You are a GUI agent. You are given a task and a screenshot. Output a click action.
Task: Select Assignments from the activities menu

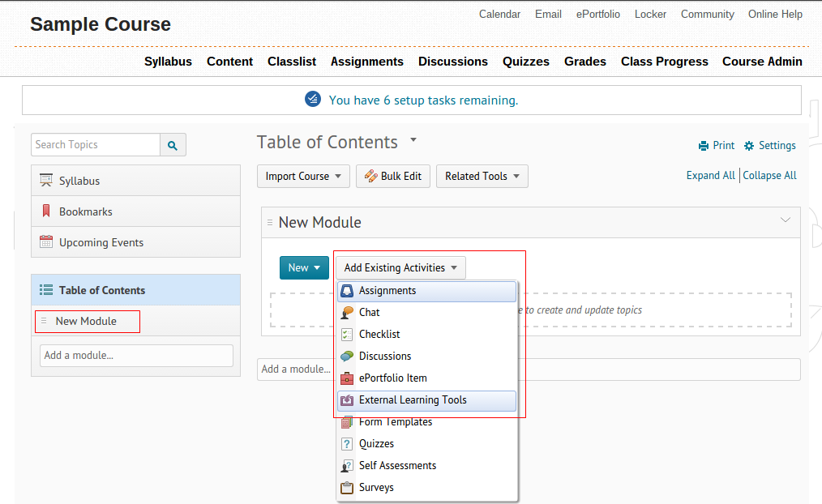426,291
